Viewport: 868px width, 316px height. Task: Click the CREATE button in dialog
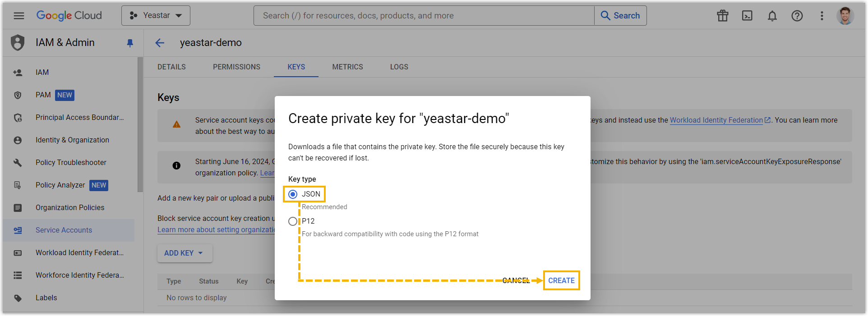pos(561,280)
